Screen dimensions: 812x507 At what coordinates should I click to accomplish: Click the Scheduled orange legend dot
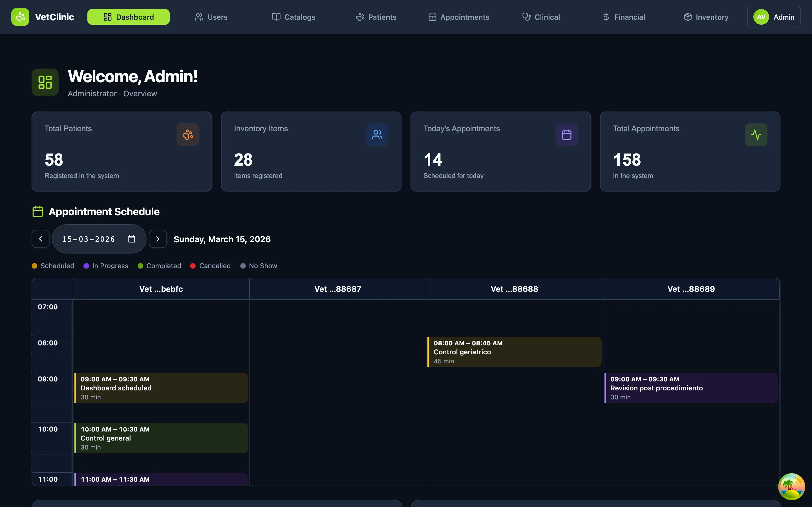34,266
